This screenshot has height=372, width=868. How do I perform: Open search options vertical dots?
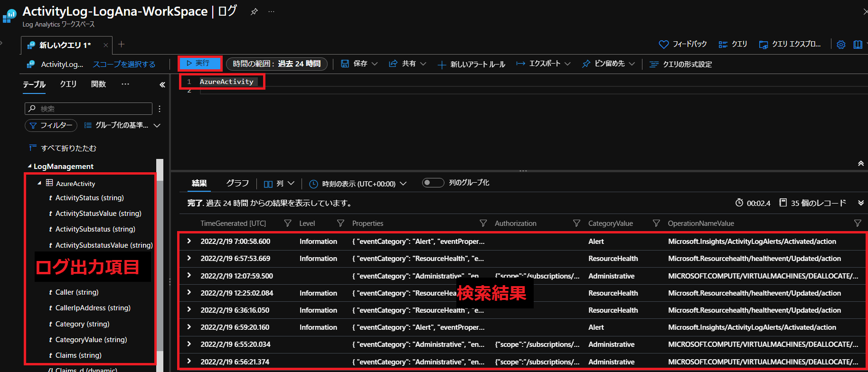(160, 109)
